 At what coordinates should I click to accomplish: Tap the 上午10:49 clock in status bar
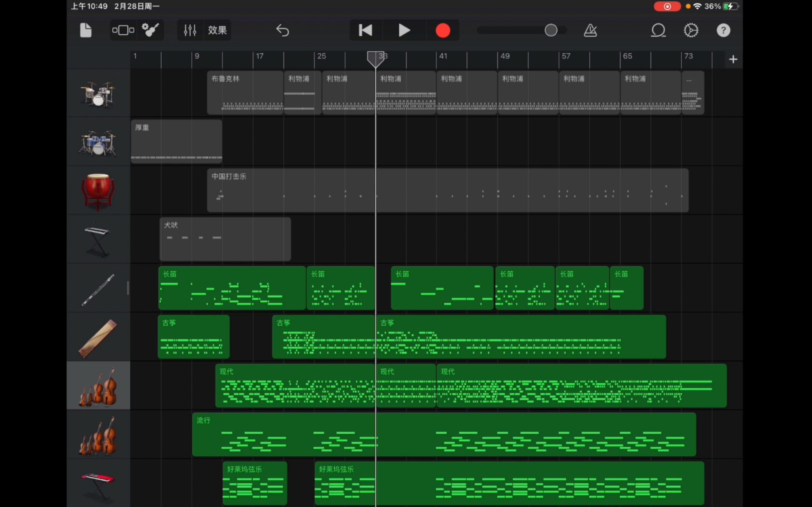[89, 6]
